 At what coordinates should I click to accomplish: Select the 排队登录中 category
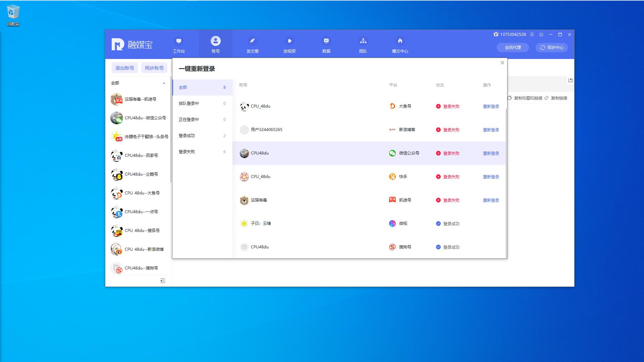pos(188,103)
